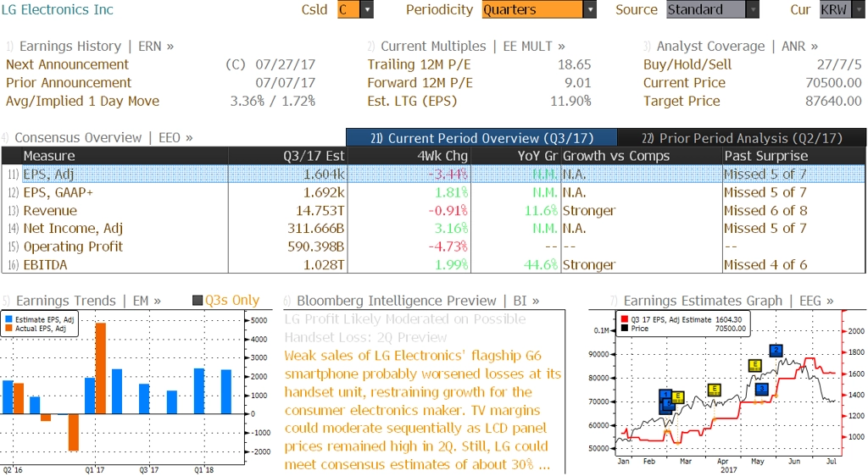
Task: Open Consensus Overview EEO link
Action: pos(103,138)
